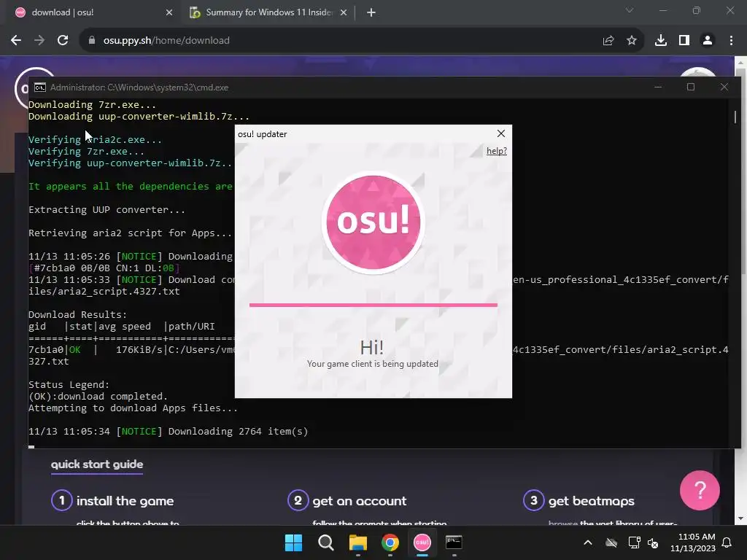
Task: Close the cmd.exe window
Action: pyautogui.click(x=724, y=87)
